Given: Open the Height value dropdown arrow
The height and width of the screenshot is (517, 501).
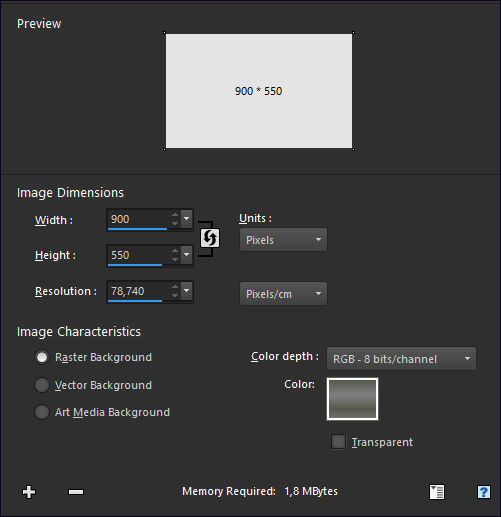Looking at the screenshot, I should (x=187, y=255).
